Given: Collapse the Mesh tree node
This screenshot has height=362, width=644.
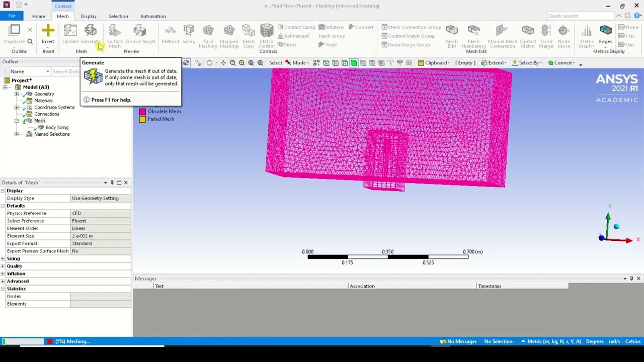Looking at the screenshot, I should coord(17,121).
